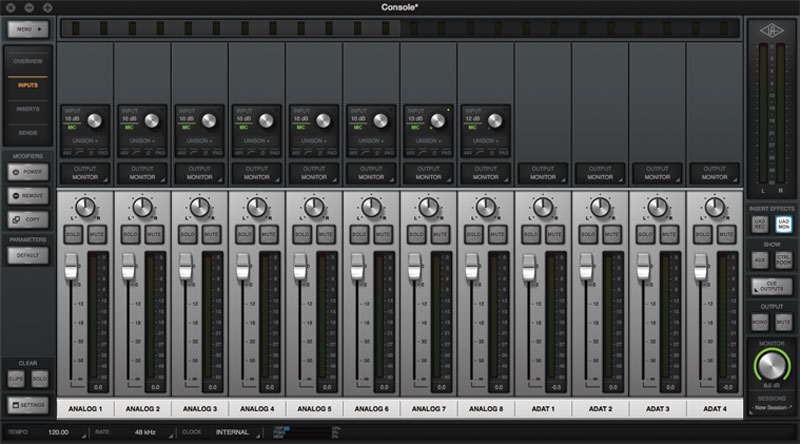
Task: Enable PAD on Analog 5
Action: coord(332,153)
